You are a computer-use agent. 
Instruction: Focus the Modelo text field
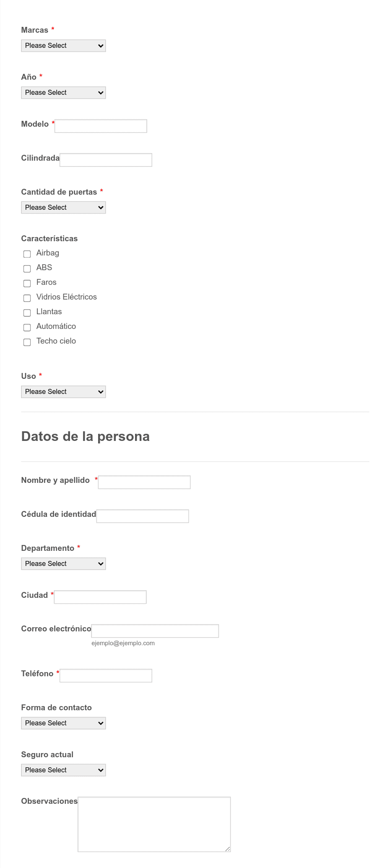click(x=101, y=126)
